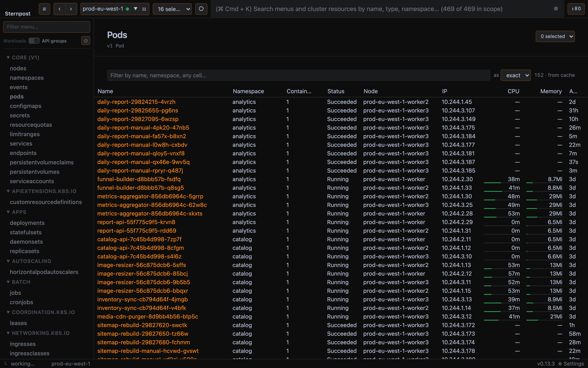
Task: Click the target icon beside API groups
Action: (86, 41)
